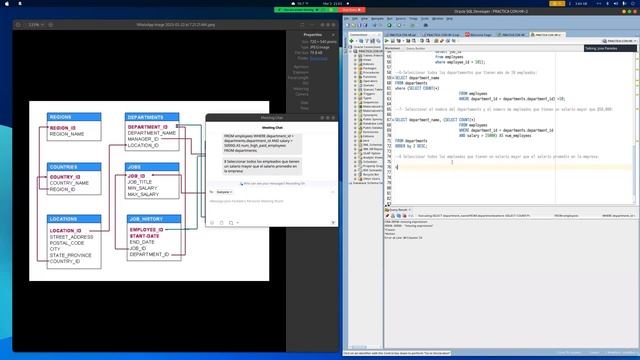The image size is (640, 360).
Task: Open the Help menu in SQL Developer
Action: (x=449, y=19)
